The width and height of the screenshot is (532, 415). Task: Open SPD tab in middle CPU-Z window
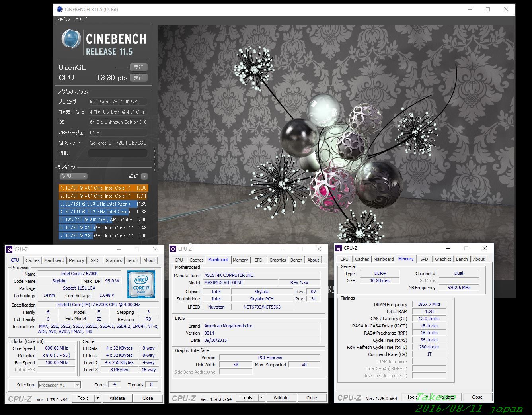(259, 260)
